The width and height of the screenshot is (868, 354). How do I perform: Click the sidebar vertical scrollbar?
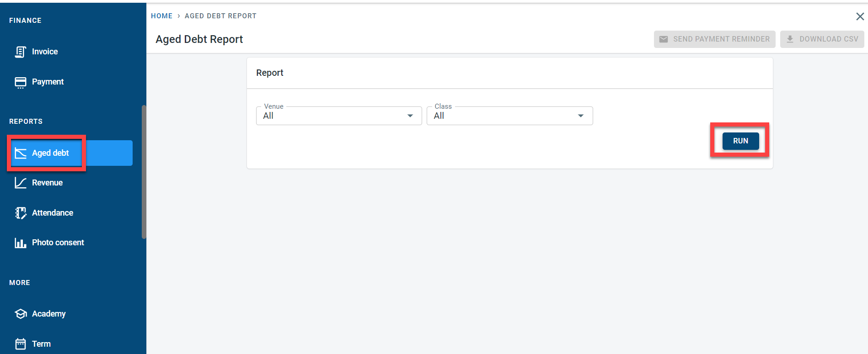pyautogui.click(x=144, y=172)
